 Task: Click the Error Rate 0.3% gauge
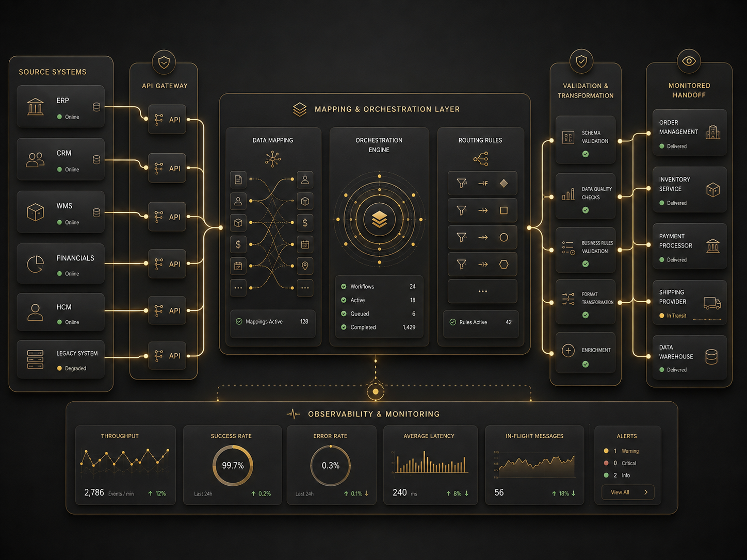pos(331,466)
